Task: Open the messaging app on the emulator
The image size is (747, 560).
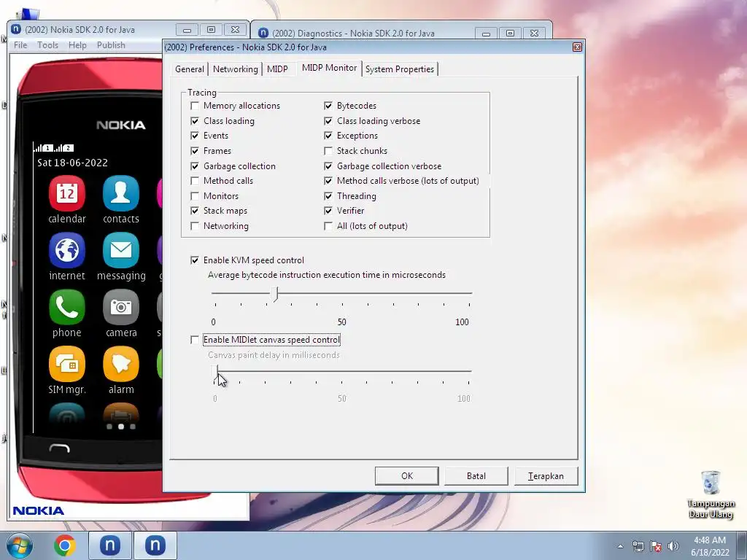Action: point(120,251)
